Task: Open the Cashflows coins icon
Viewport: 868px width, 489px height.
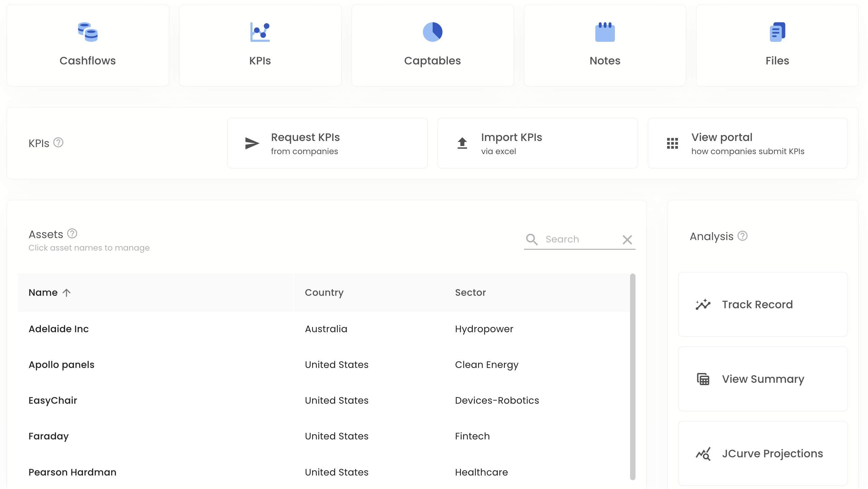Action: 88,32
